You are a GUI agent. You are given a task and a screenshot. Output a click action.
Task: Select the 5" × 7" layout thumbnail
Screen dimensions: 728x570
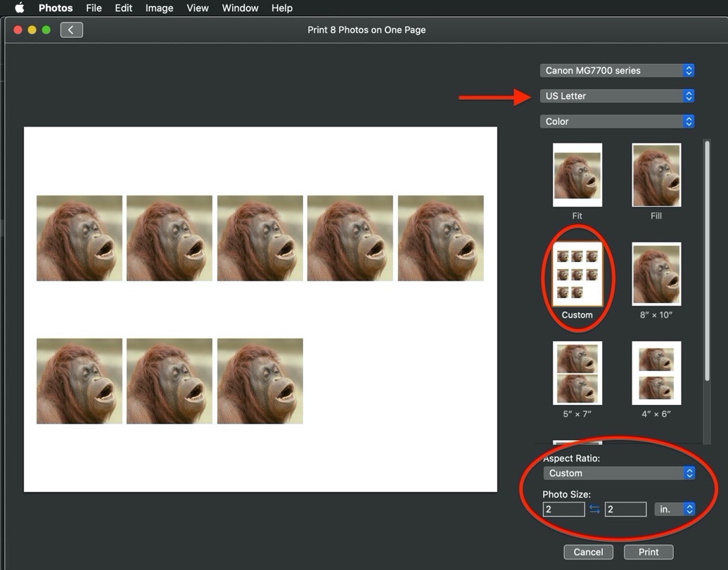point(577,373)
